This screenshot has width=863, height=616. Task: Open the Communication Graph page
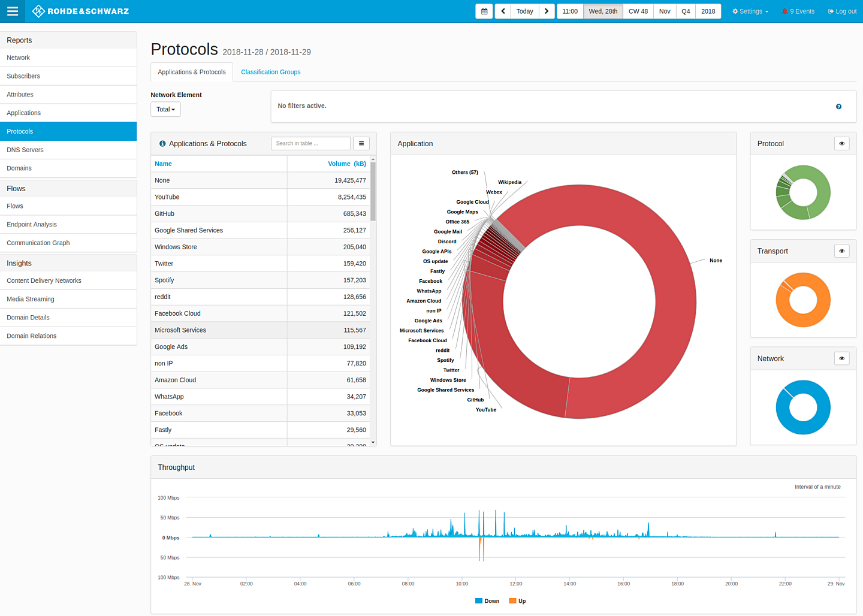point(38,243)
